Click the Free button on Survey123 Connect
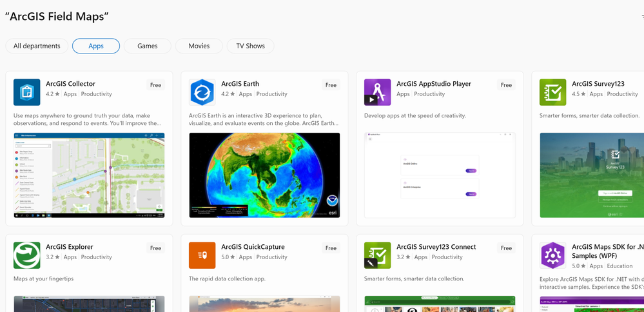Screen dimensions: 644x312 tap(507, 248)
